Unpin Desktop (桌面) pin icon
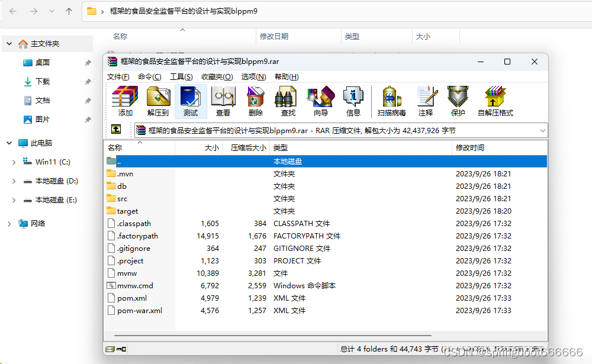592x364 pixels. point(88,63)
